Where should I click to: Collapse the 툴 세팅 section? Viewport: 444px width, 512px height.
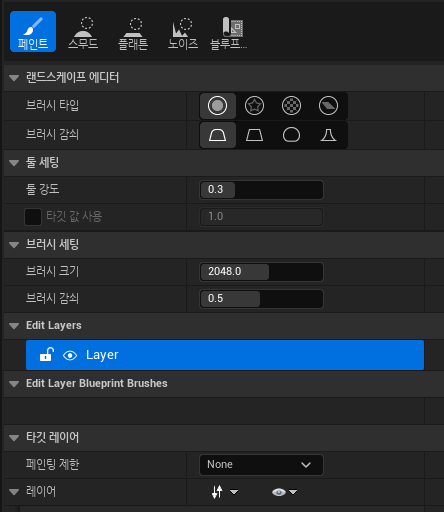tap(14, 163)
